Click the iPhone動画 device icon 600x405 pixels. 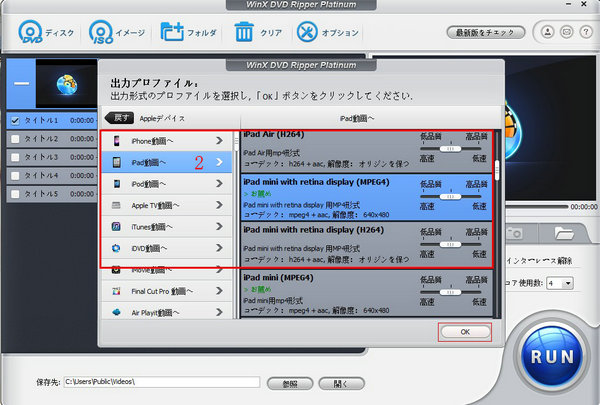[116, 141]
